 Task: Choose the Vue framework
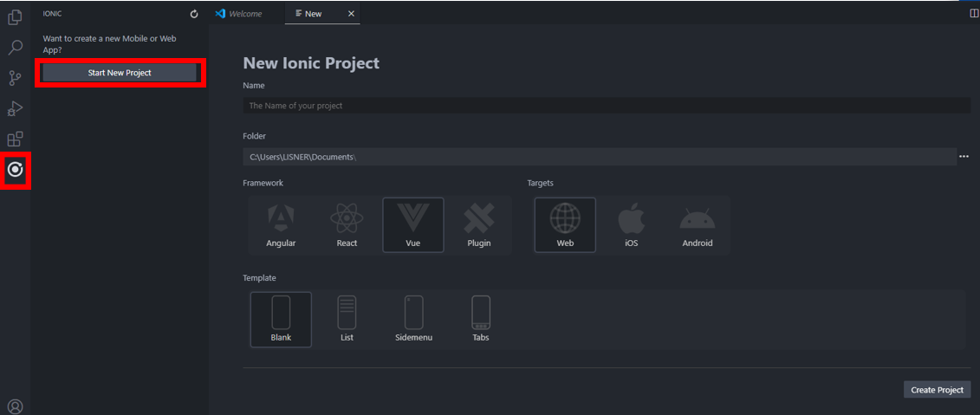(x=413, y=225)
